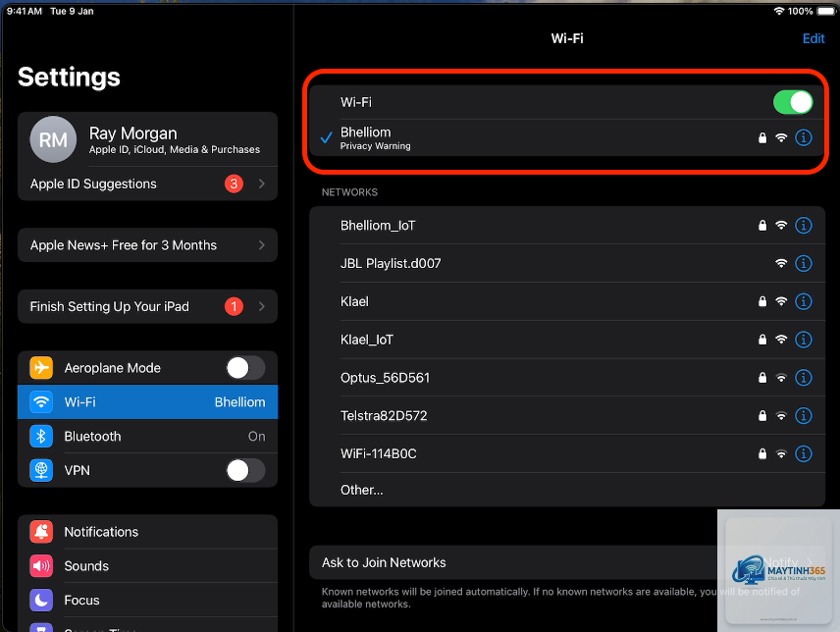Viewport: 840px width, 632px height.
Task: Click the Notifications bell icon
Action: pos(41,532)
